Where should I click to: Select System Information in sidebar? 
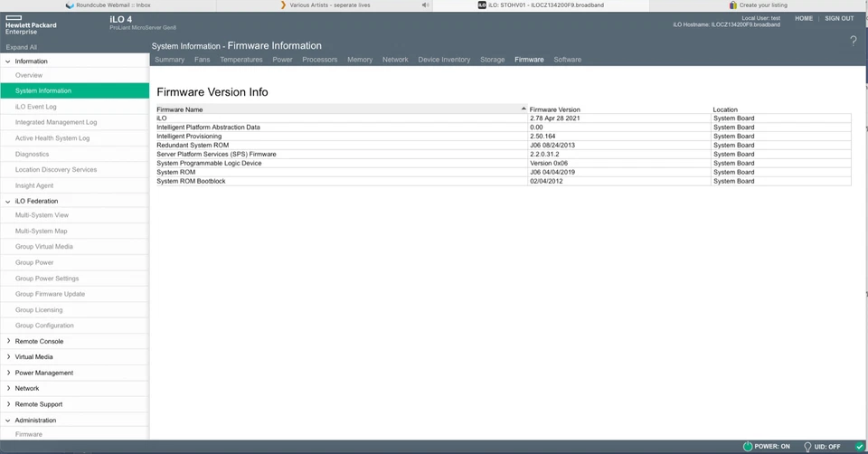pyautogui.click(x=75, y=90)
